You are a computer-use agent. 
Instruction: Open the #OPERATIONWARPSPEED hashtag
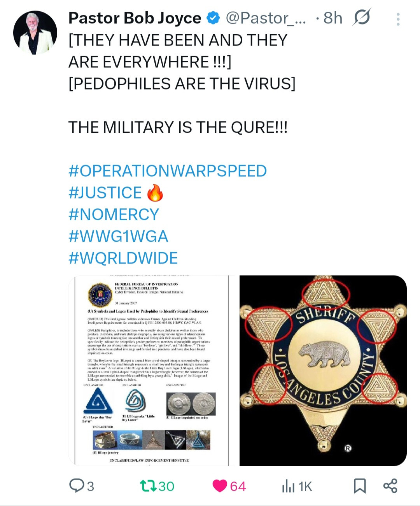[168, 171]
